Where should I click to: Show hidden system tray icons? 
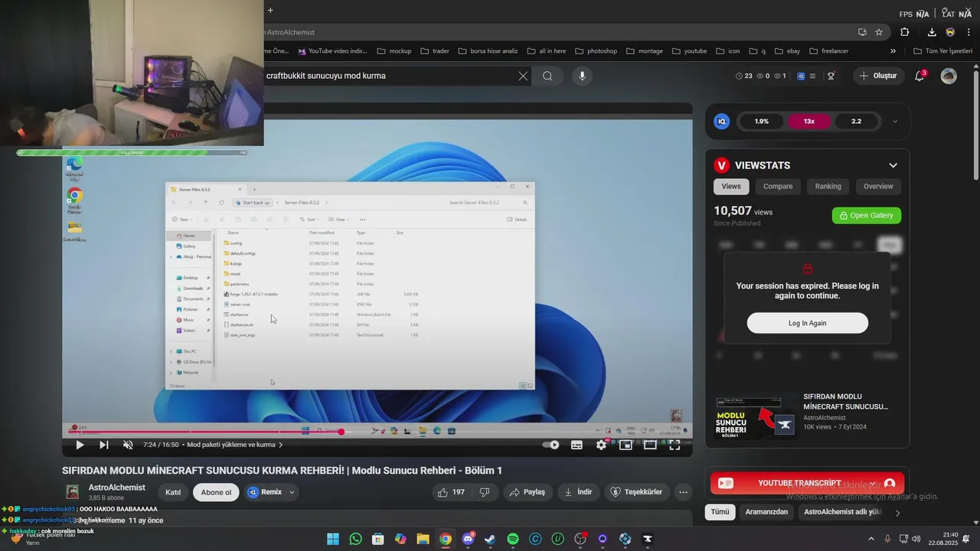point(871,539)
